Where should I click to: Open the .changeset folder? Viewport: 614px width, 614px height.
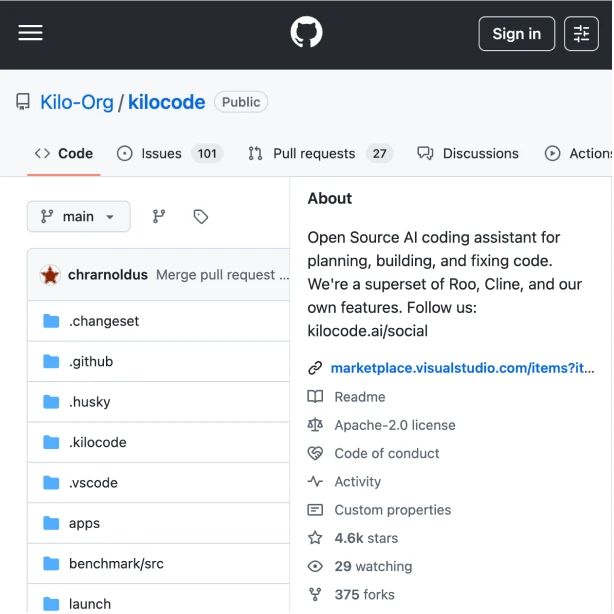(104, 321)
